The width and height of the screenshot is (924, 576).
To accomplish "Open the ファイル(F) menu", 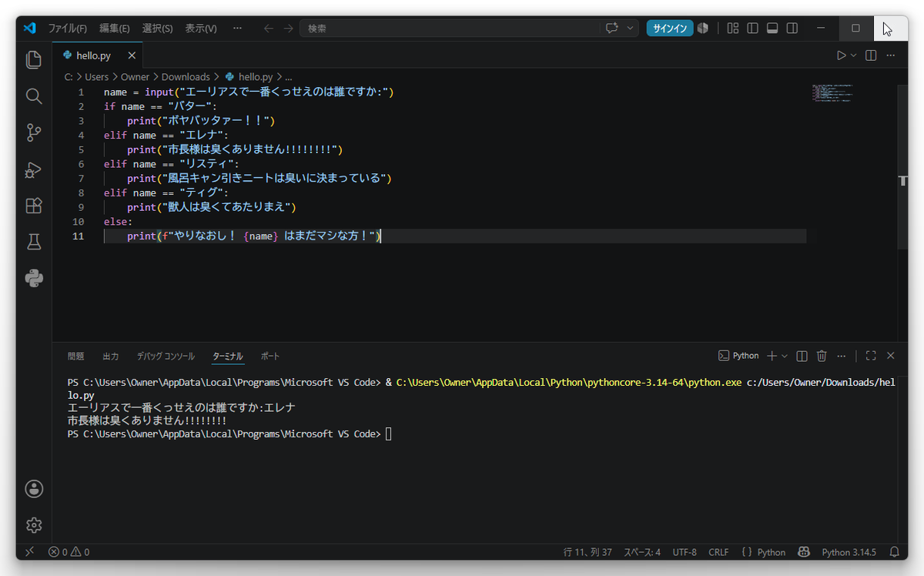I will (68, 28).
